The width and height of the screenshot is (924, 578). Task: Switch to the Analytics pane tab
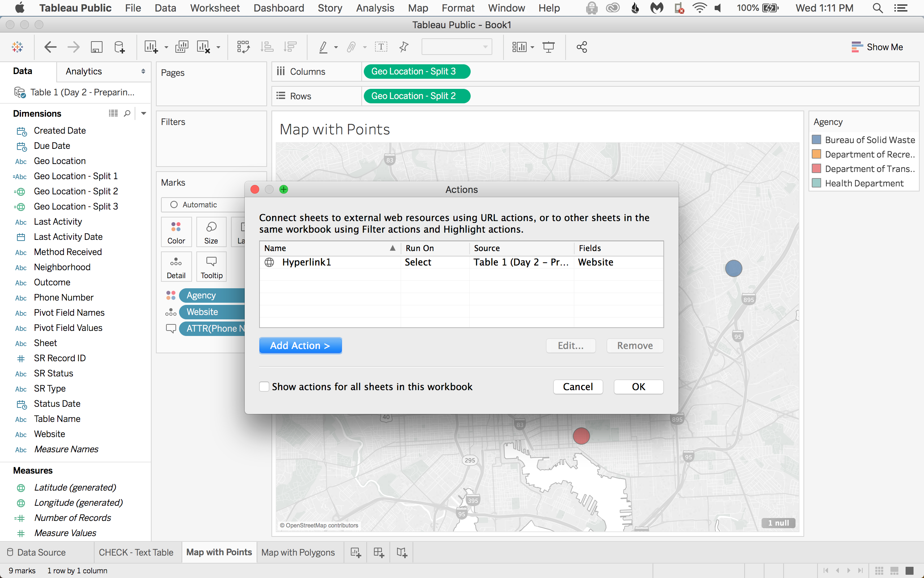84,72
